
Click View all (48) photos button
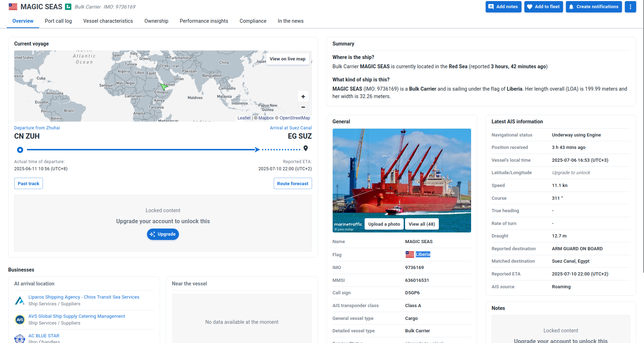pyautogui.click(x=422, y=224)
